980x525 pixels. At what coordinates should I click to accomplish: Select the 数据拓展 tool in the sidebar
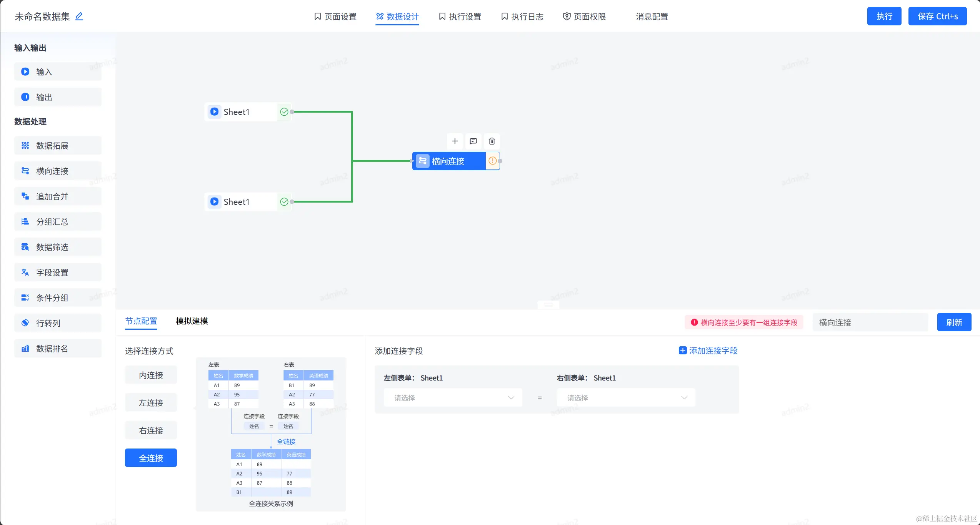click(58, 146)
